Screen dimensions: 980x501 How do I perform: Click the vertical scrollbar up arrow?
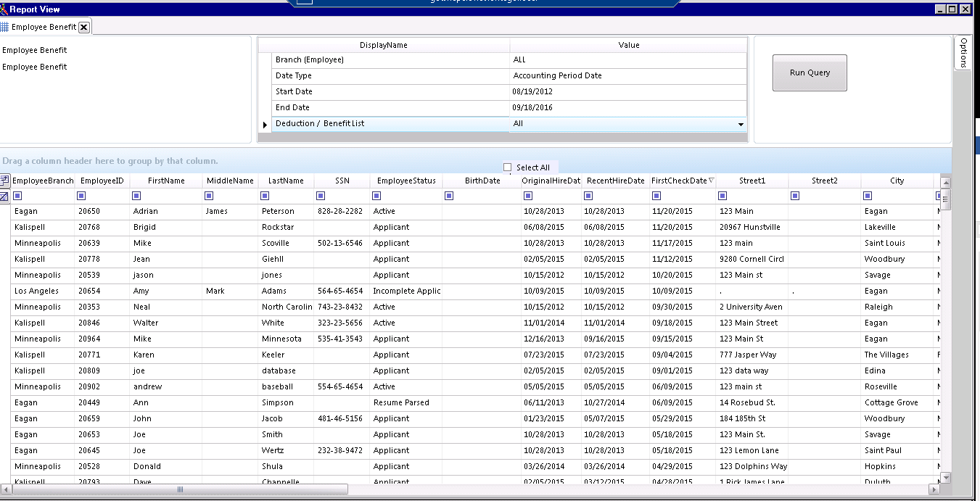pos(945,182)
